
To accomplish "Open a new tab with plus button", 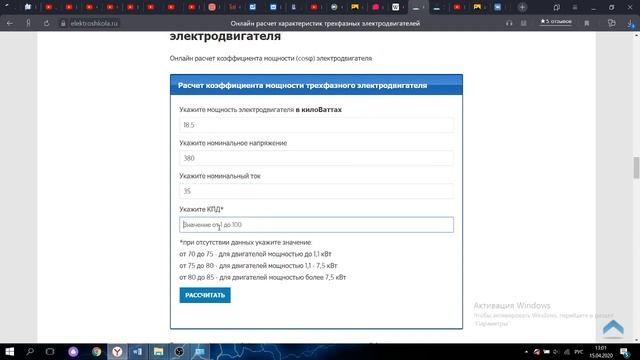I will pos(522,7).
